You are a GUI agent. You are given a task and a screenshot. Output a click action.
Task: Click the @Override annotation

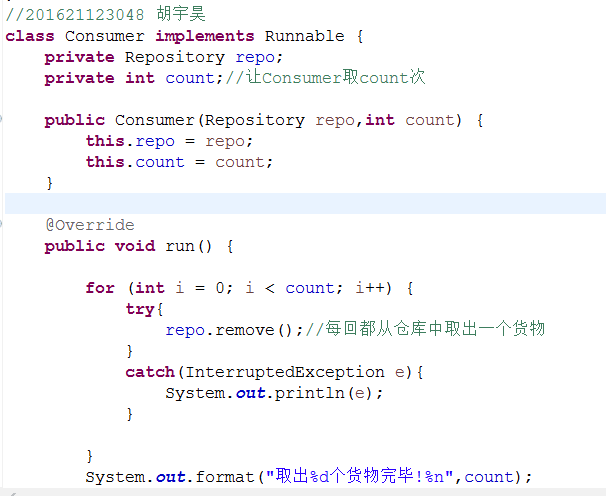tap(89, 225)
